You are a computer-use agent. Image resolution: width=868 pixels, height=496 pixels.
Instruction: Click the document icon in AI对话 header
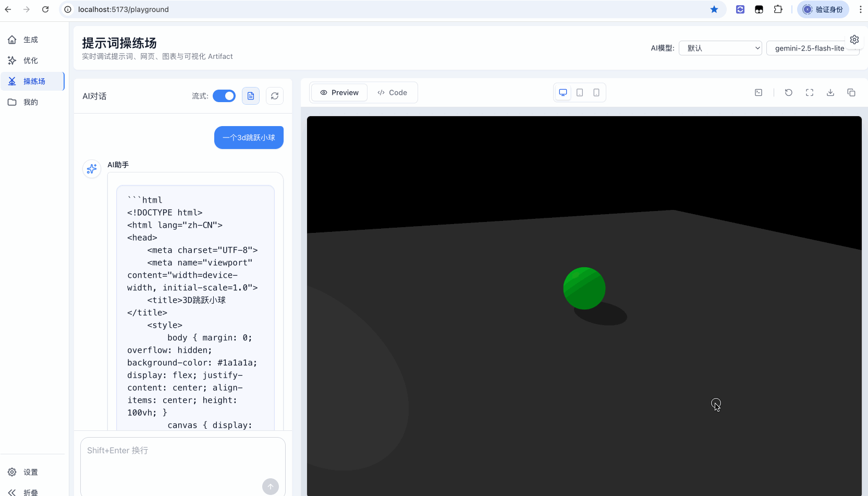tap(251, 96)
